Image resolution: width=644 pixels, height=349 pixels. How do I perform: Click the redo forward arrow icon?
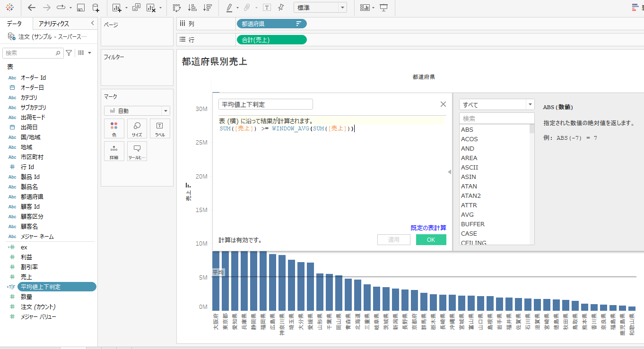click(x=46, y=8)
